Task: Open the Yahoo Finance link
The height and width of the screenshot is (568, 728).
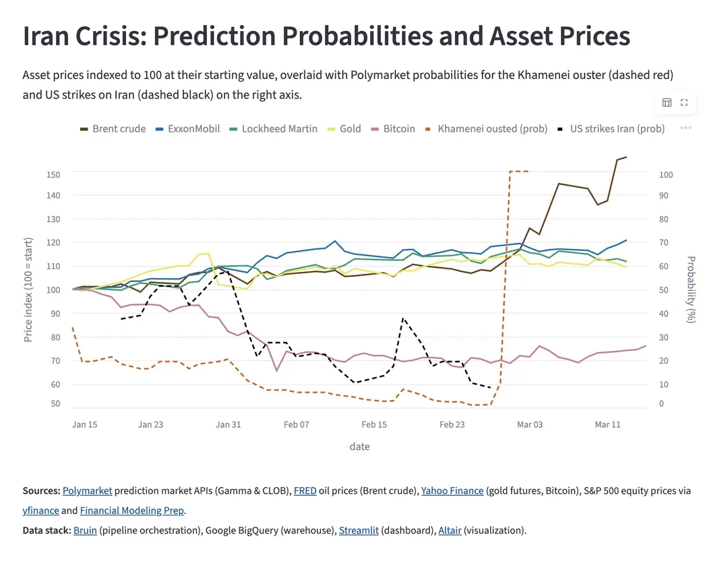Action: click(x=452, y=490)
